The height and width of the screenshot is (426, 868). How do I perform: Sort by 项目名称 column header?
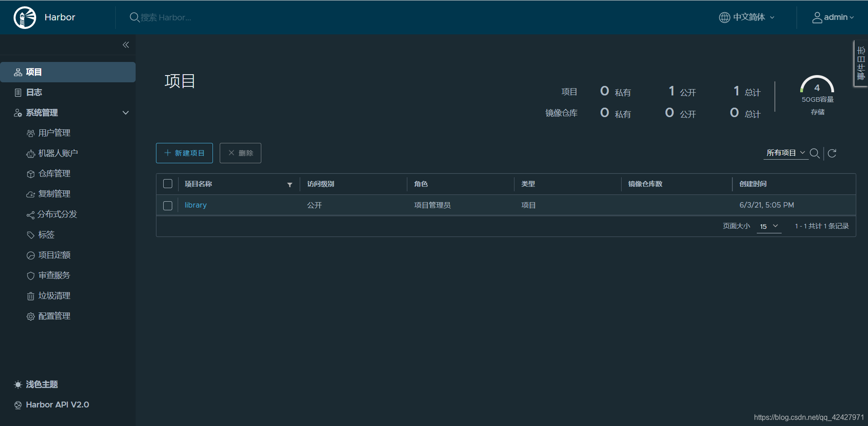(x=198, y=184)
